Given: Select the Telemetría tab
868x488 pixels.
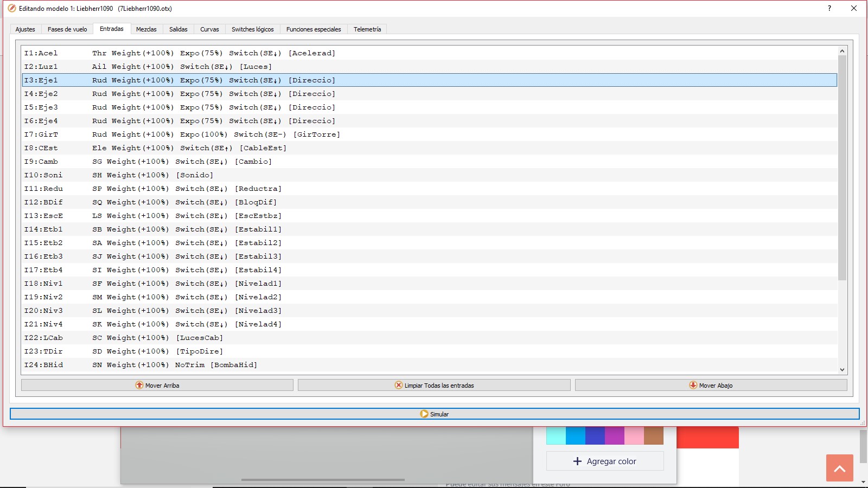Looking at the screenshot, I should click(367, 29).
